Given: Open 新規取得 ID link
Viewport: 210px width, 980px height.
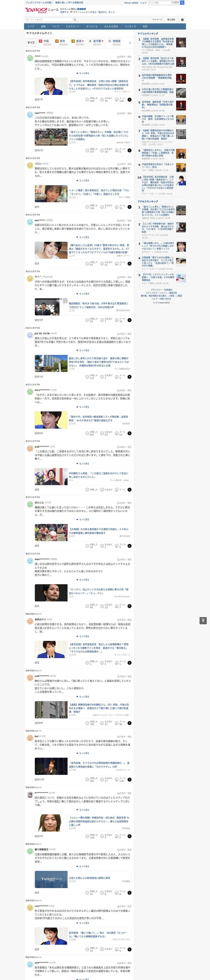Looking at the screenshot, I should (82, 9).
